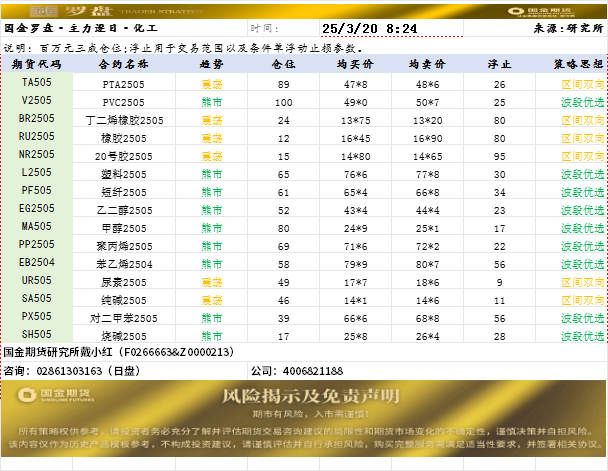This screenshot has width=608, height=471.
Task: Click the 说明 note row text
Action: click(183, 48)
